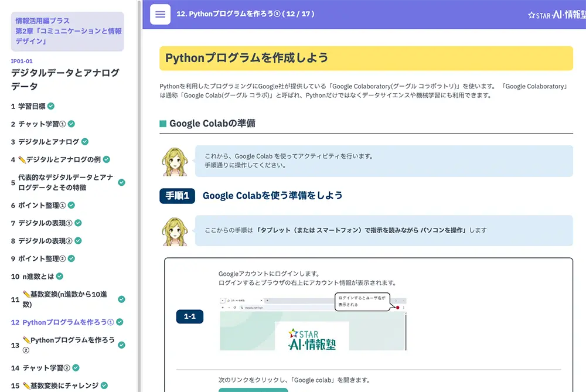586x392 pixels.
Task: Click pencil icon on Pythonプログラムを作ろう②
Action: coord(26,340)
